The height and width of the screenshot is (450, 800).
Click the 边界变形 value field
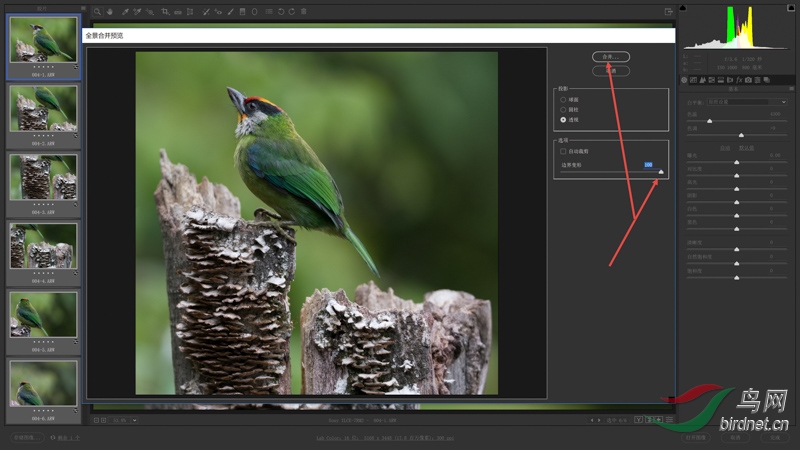click(x=648, y=164)
